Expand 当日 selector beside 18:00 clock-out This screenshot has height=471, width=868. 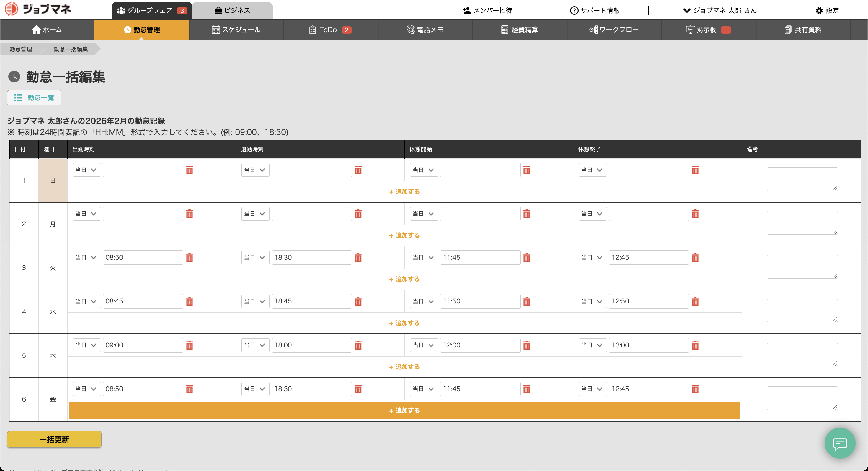tap(255, 345)
